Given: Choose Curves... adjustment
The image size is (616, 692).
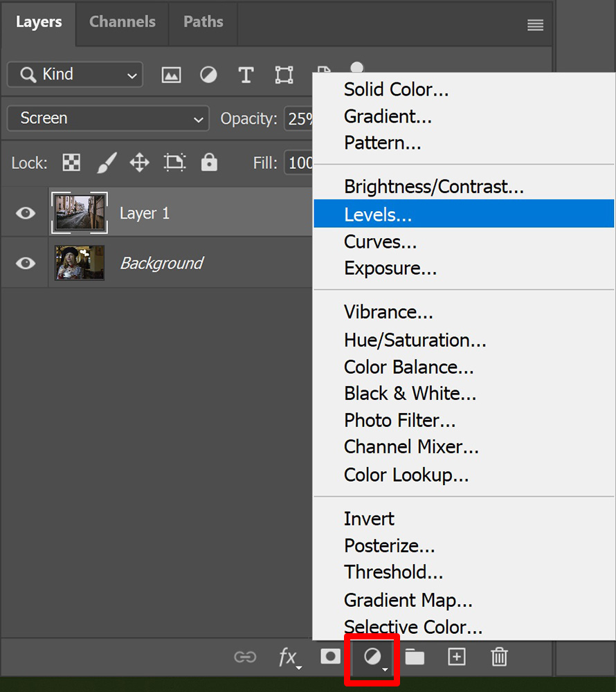Looking at the screenshot, I should [x=464, y=242].
